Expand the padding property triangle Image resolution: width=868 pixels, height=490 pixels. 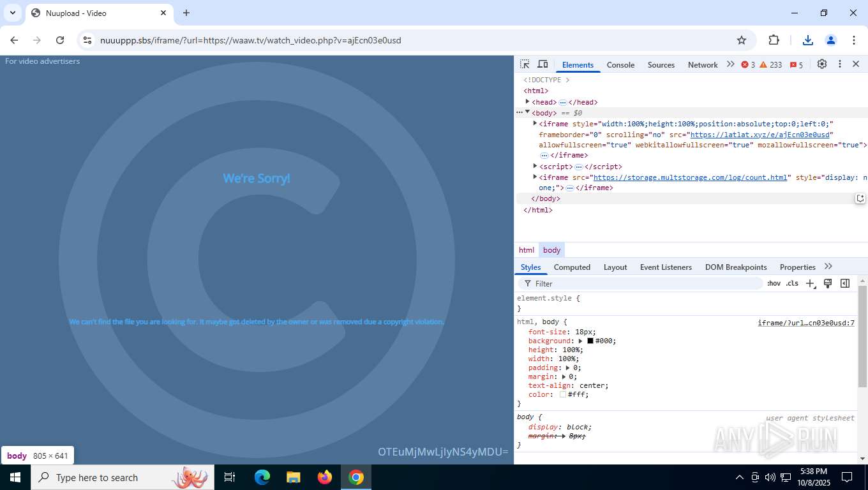click(x=567, y=367)
